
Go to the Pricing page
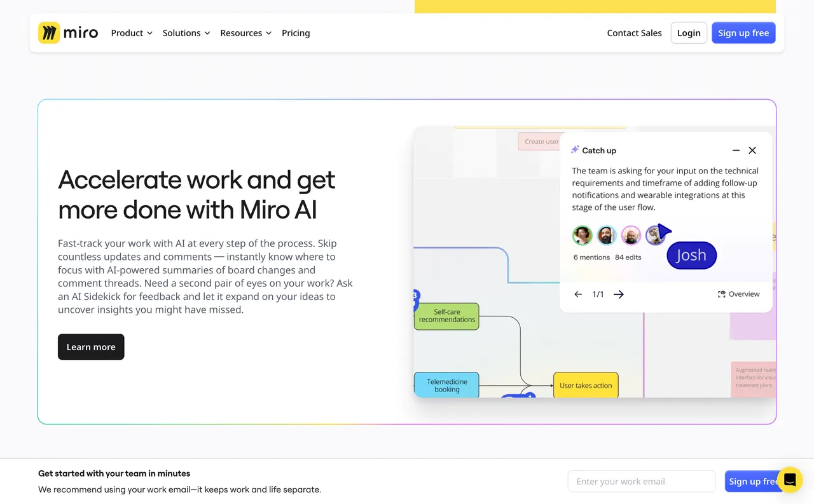click(x=296, y=32)
